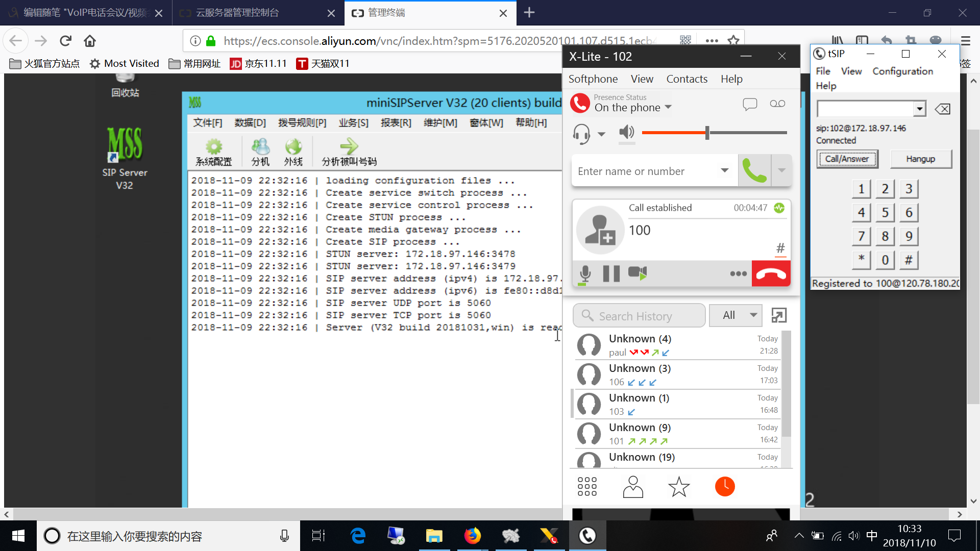Open X-Lite View menu

coord(642,79)
